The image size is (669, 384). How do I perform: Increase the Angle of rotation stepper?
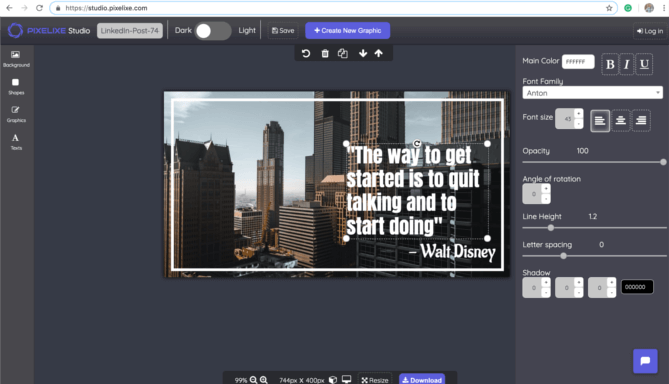pyautogui.click(x=546, y=189)
